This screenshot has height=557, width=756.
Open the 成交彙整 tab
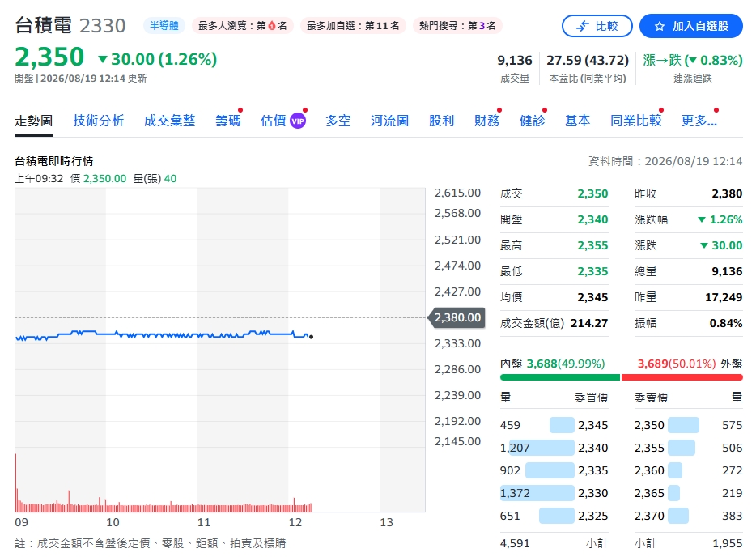click(x=170, y=121)
